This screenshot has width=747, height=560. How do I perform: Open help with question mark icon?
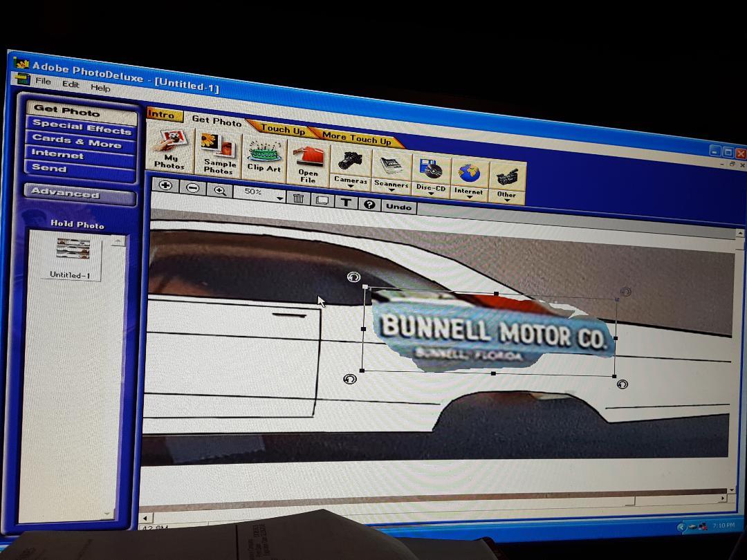click(x=369, y=205)
